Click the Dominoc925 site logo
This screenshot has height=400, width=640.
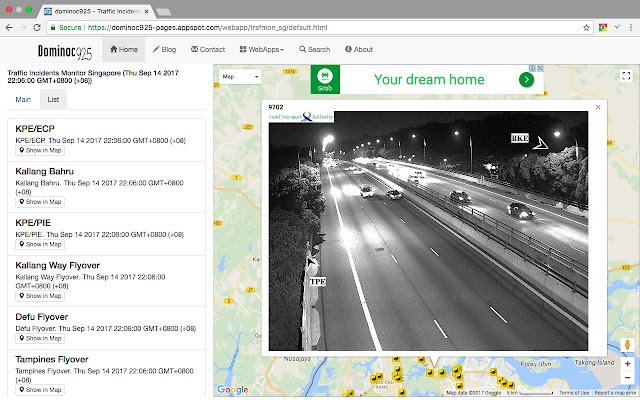[x=65, y=52]
